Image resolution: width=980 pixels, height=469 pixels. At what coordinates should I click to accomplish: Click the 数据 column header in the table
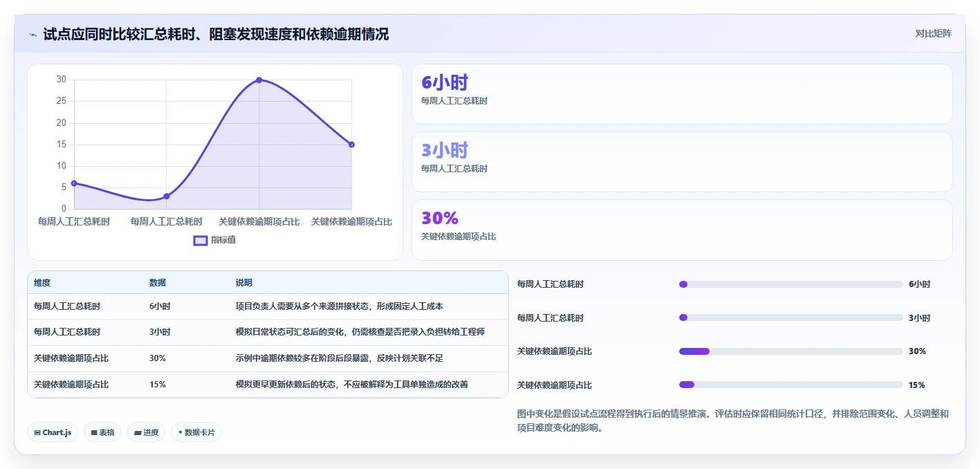coord(158,283)
